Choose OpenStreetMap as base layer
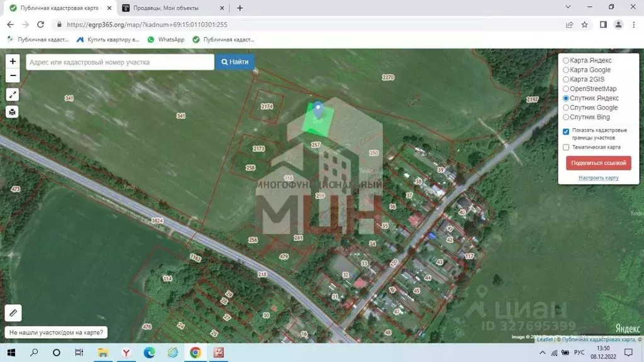 (566, 89)
